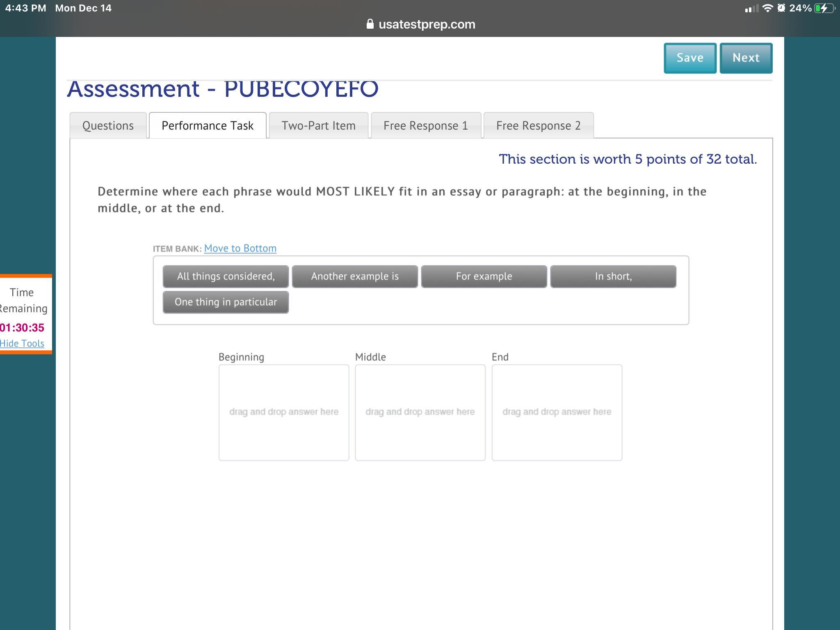This screenshot has height=630, width=840.
Task: Tap the lock icon beside usatestprep.com
Action: (370, 24)
